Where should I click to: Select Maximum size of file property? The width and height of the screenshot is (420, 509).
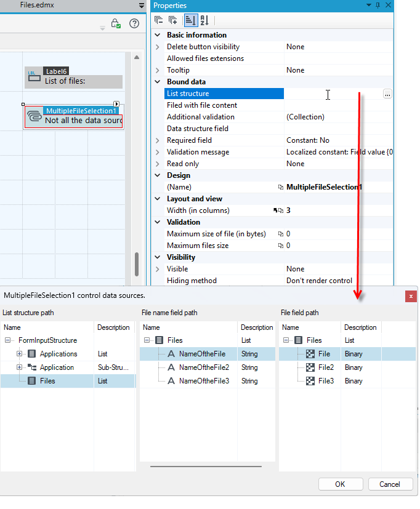pos(224,234)
